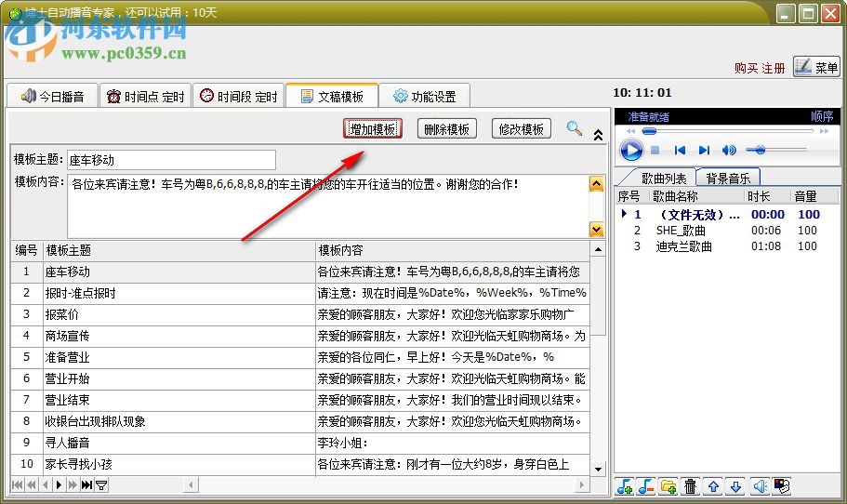The width and height of the screenshot is (847, 504).
Task: Move the selected song down
Action: pyautogui.click(x=735, y=486)
